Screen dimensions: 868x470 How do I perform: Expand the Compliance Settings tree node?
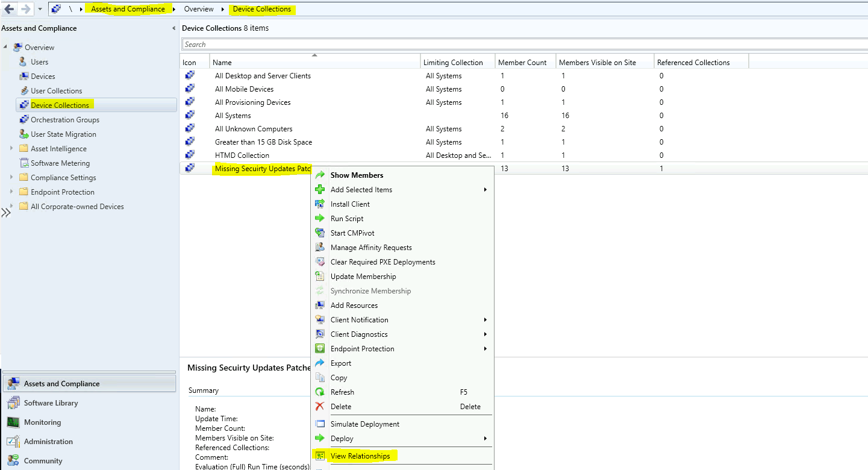(x=11, y=178)
